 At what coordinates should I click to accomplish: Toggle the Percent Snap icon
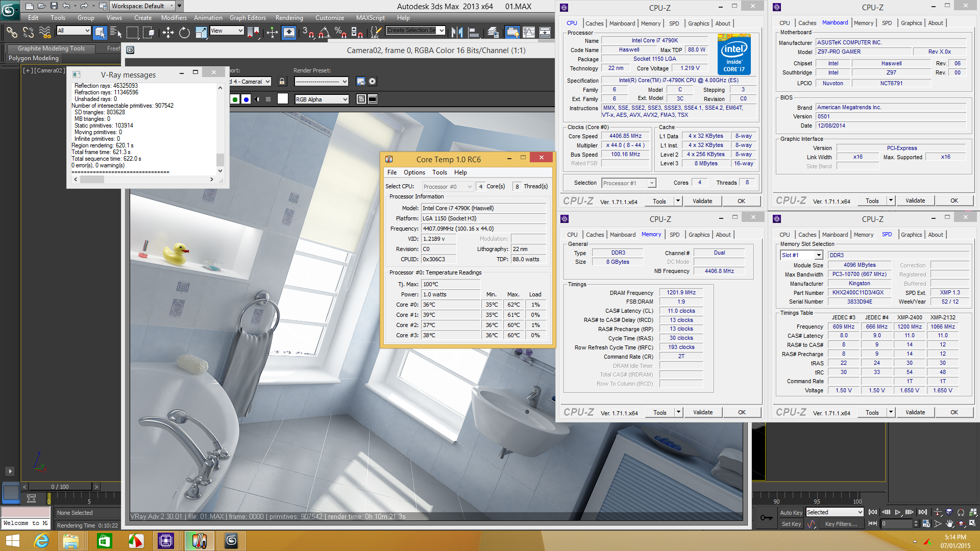pos(340,33)
